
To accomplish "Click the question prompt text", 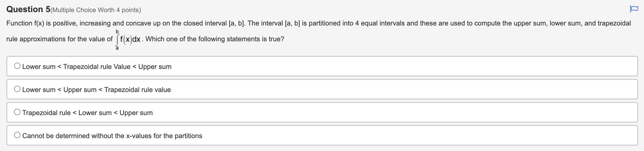I will pyautogui.click(x=175, y=23).
